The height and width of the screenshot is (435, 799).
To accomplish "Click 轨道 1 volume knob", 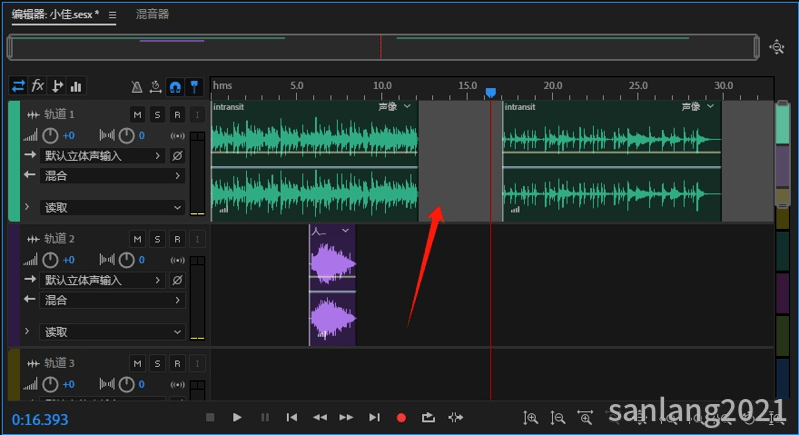I will [x=50, y=135].
